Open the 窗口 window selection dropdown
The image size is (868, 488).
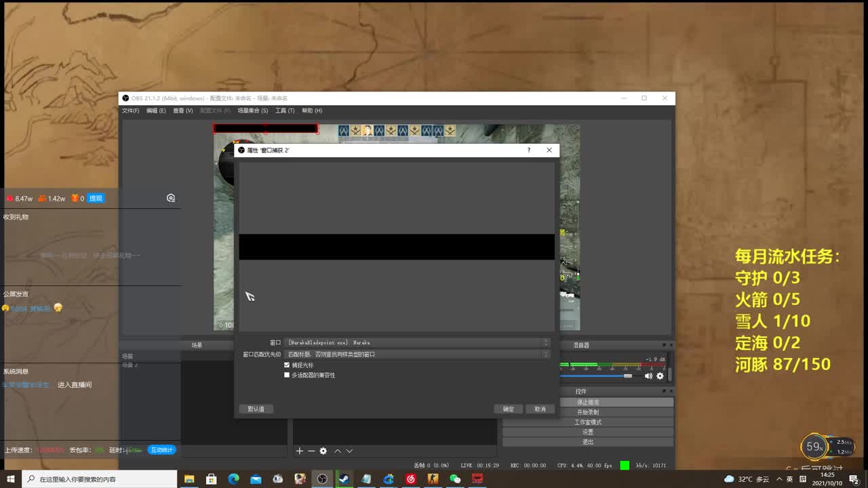pos(417,343)
